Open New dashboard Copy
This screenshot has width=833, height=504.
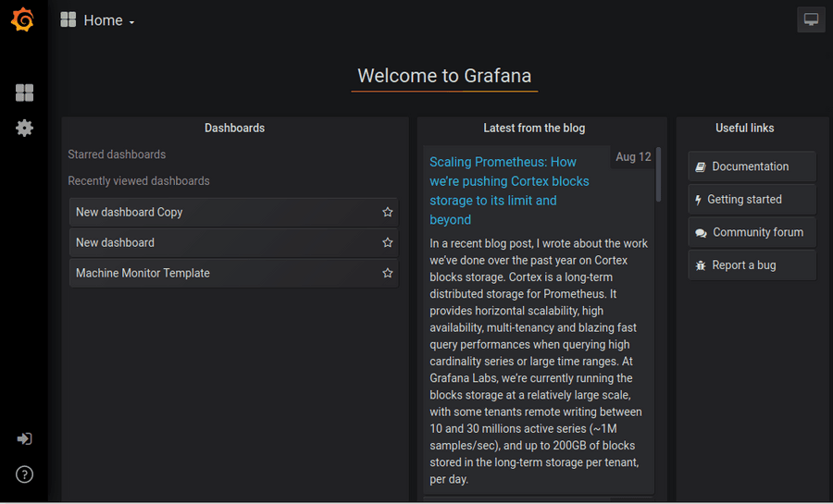tap(234, 212)
